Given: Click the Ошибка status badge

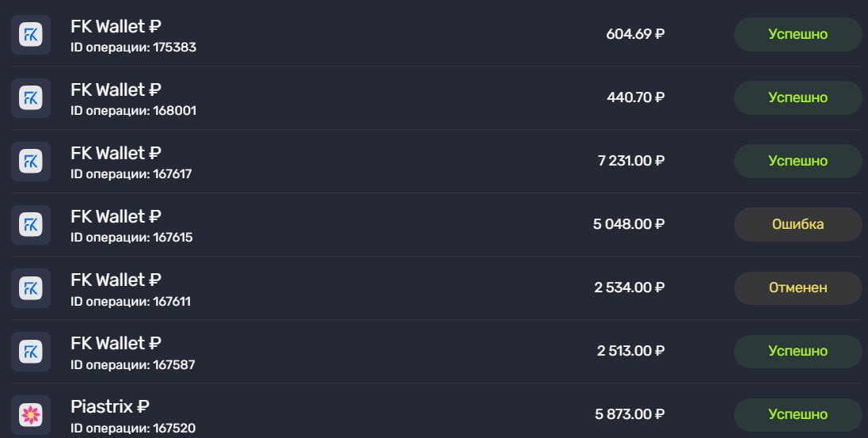Looking at the screenshot, I should pos(798,225).
